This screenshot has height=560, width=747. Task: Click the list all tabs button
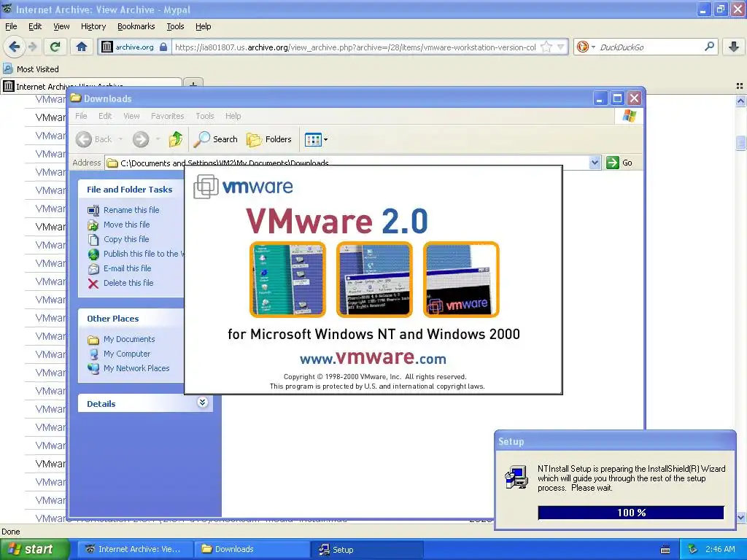740,86
